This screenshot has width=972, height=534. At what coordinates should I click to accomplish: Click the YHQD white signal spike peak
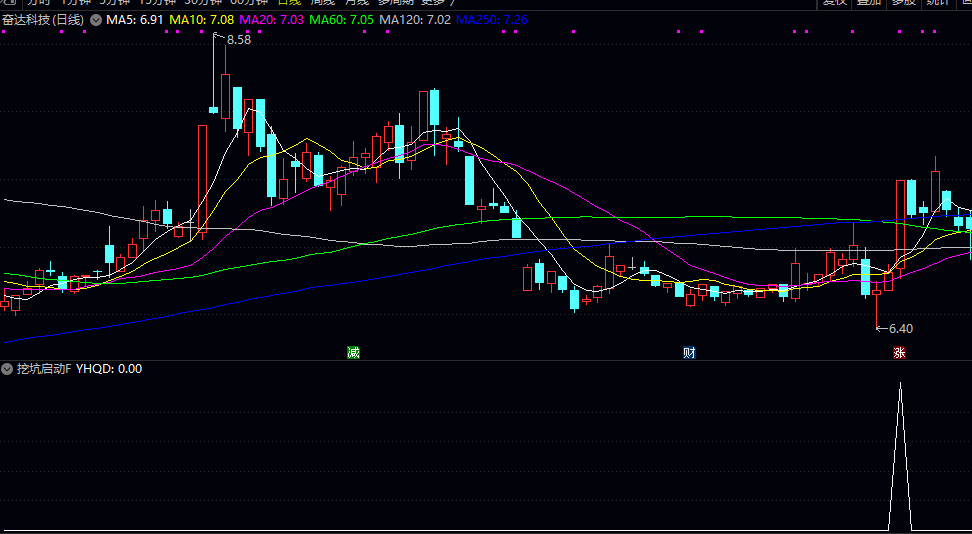[x=900, y=385]
